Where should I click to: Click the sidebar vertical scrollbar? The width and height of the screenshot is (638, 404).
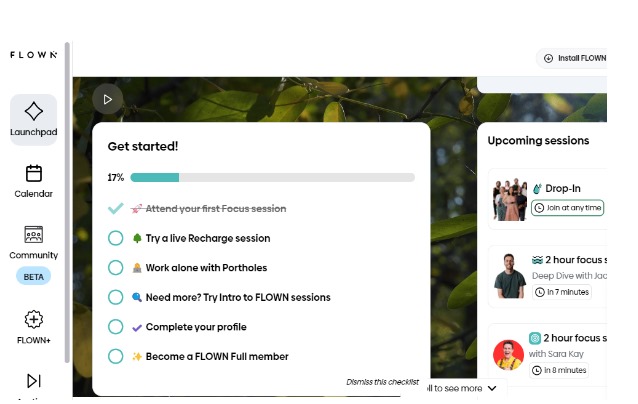coord(67,200)
